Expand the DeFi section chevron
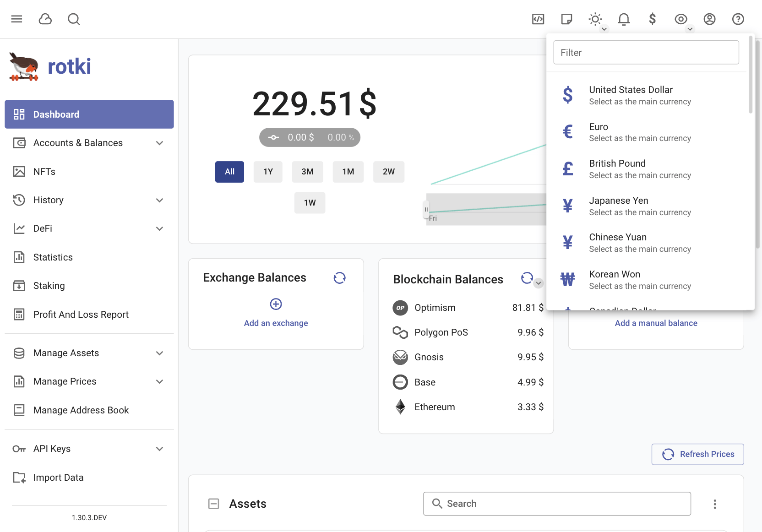Screen dimensions: 762x532 (159, 228)
